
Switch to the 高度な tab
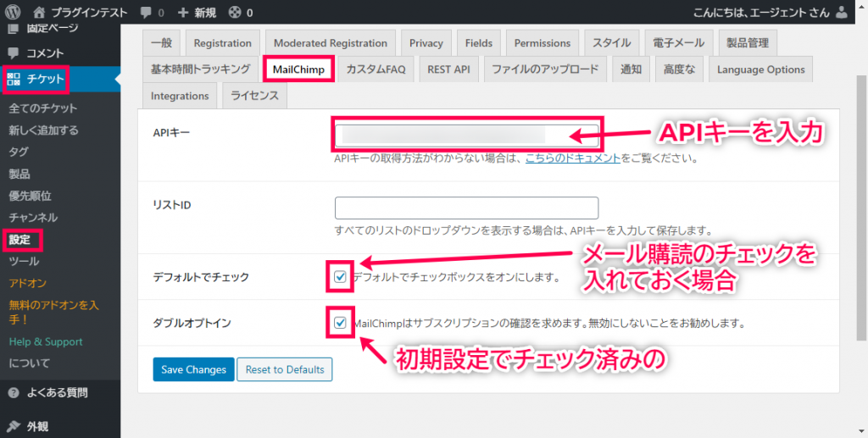tap(679, 69)
